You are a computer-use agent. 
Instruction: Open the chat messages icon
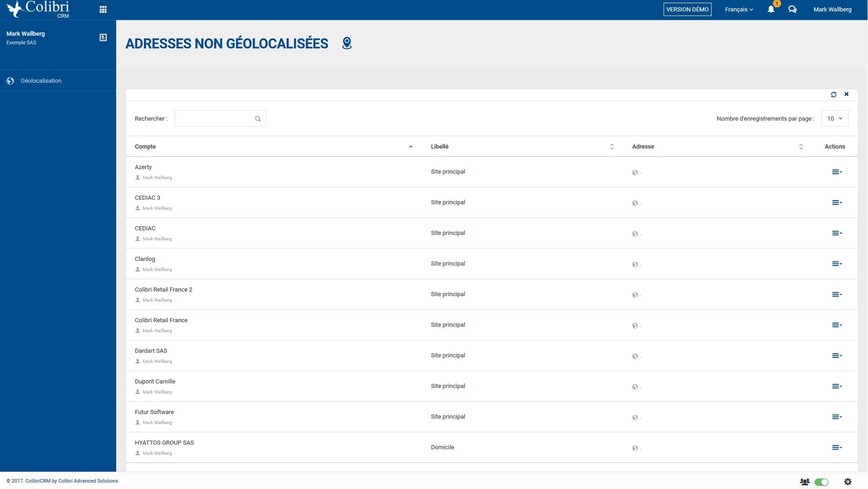(x=793, y=9)
